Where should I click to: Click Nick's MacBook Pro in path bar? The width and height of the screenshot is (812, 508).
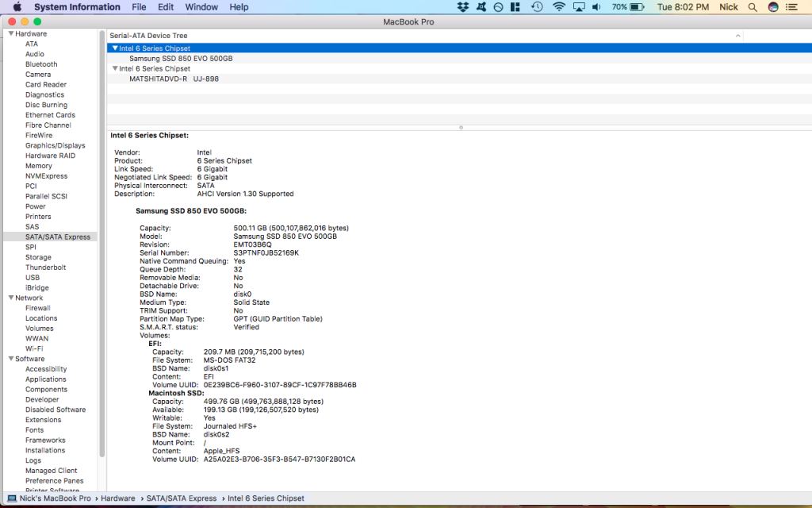(56, 498)
